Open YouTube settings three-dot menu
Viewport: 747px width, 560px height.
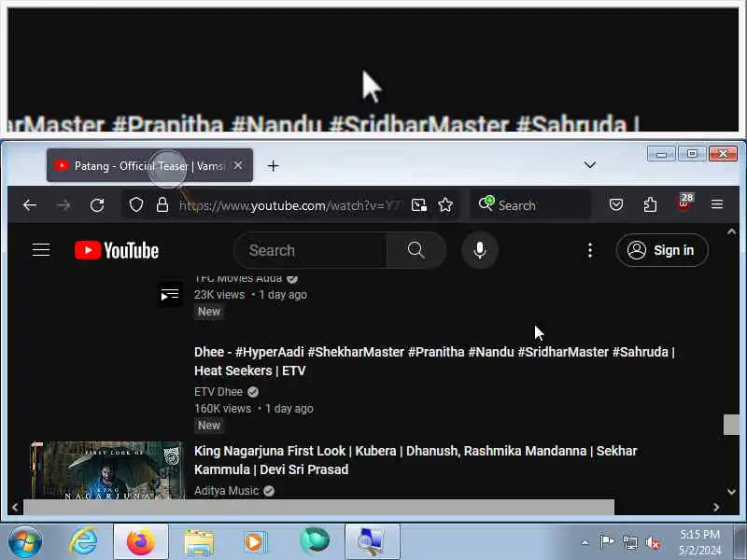tap(590, 250)
